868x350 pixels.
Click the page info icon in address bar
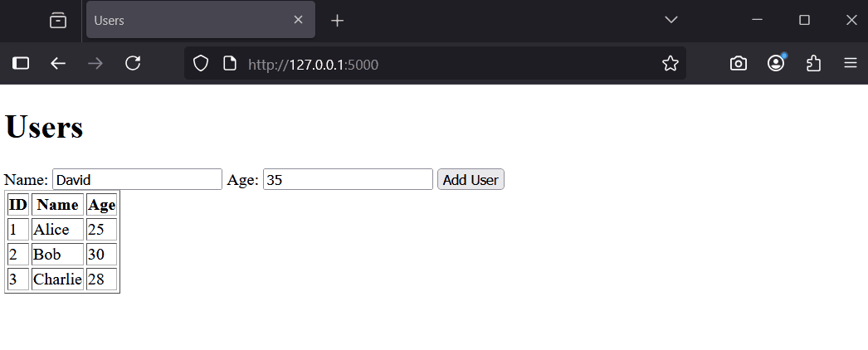230,63
